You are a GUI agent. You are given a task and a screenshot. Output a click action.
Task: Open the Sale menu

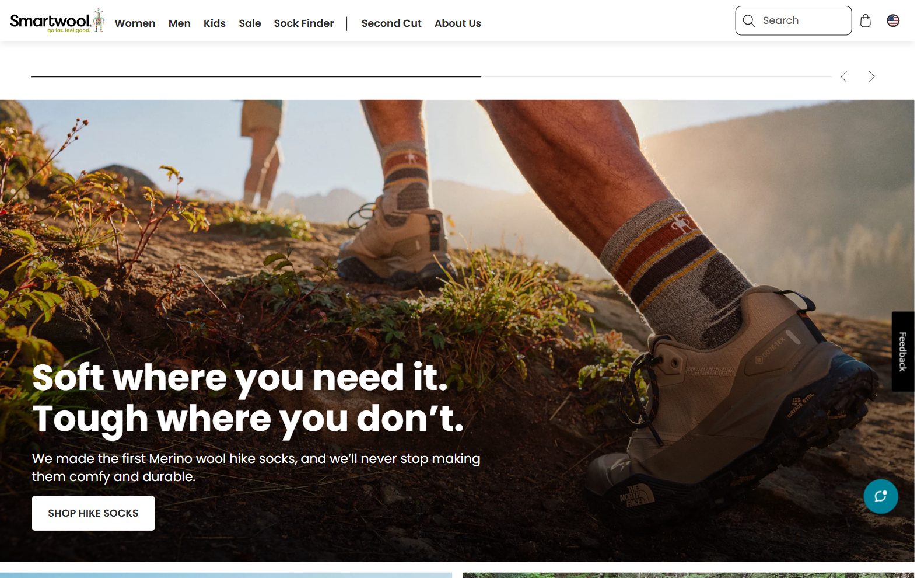250,23
